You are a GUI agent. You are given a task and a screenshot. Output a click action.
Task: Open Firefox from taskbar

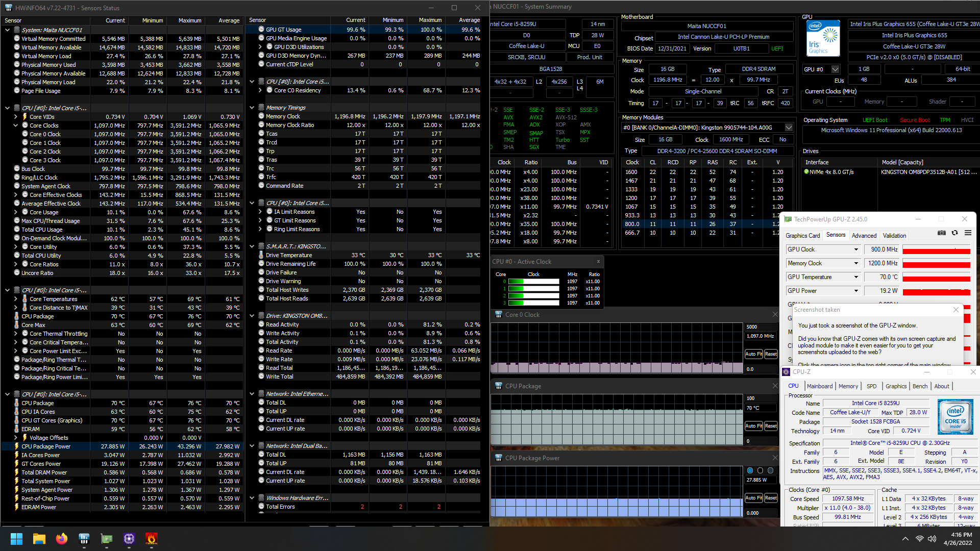coord(62,539)
